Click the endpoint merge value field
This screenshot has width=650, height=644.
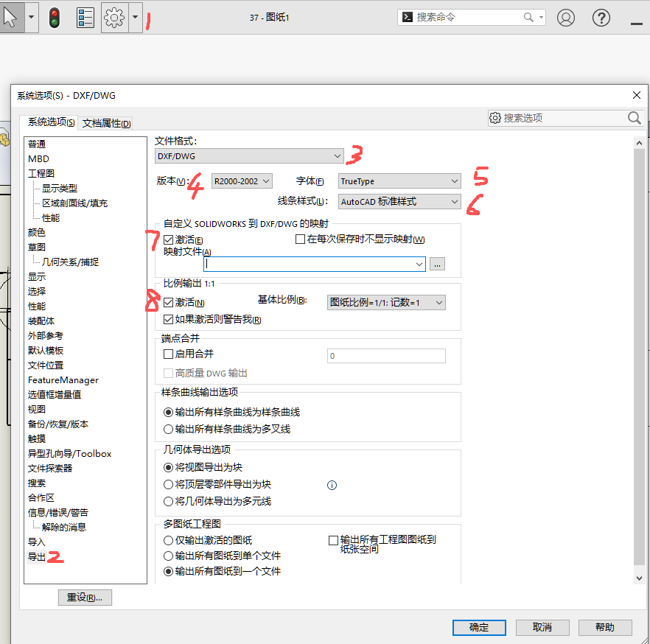[x=386, y=356]
